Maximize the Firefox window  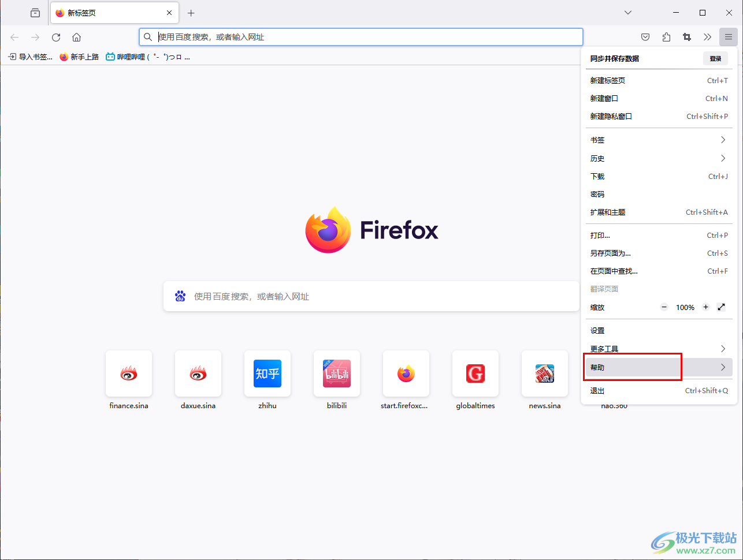[703, 13]
